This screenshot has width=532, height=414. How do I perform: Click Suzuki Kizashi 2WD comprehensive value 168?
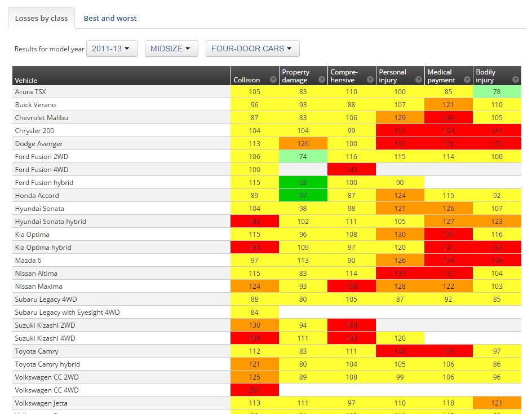coord(352,325)
